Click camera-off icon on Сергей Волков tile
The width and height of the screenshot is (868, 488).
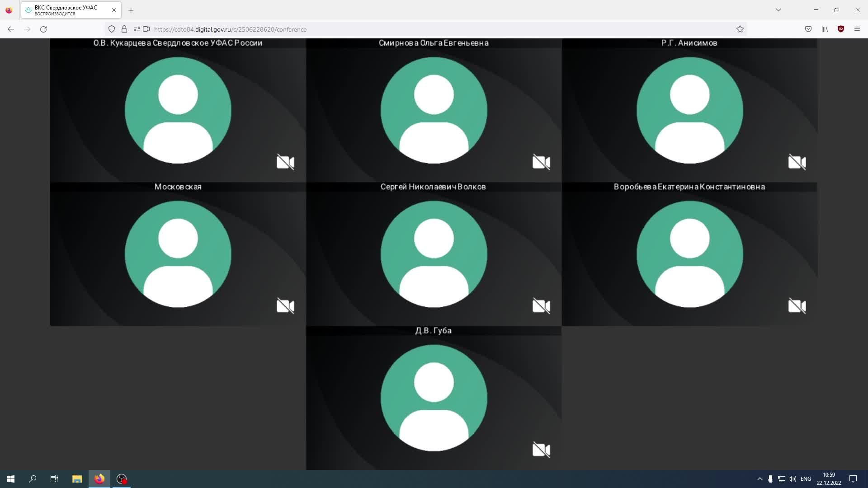pyautogui.click(x=541, y=306)
